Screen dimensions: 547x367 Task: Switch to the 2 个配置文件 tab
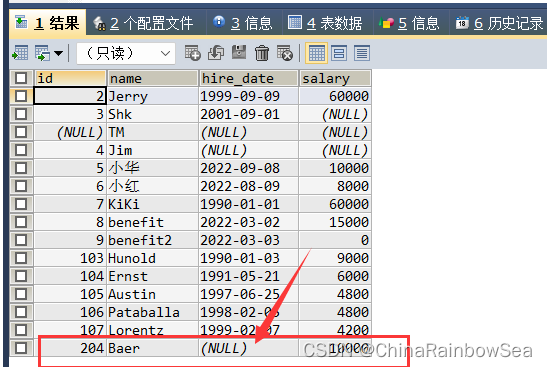coord(146,23)
